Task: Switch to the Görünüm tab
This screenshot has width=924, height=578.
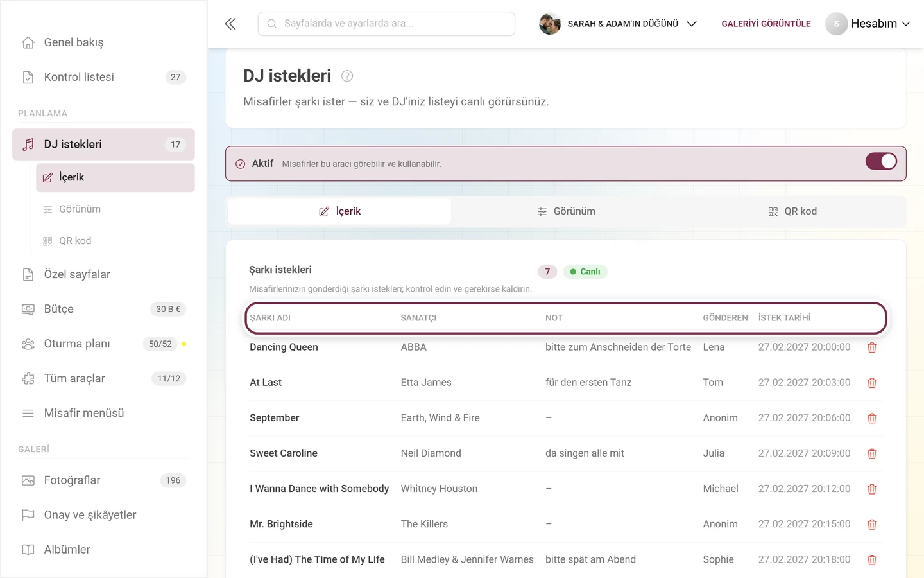Action: [x=566, y=211]
